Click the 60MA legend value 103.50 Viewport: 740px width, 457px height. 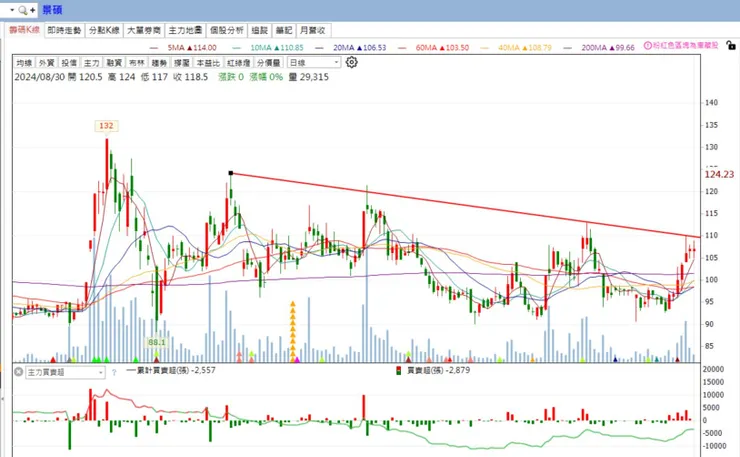457,48
